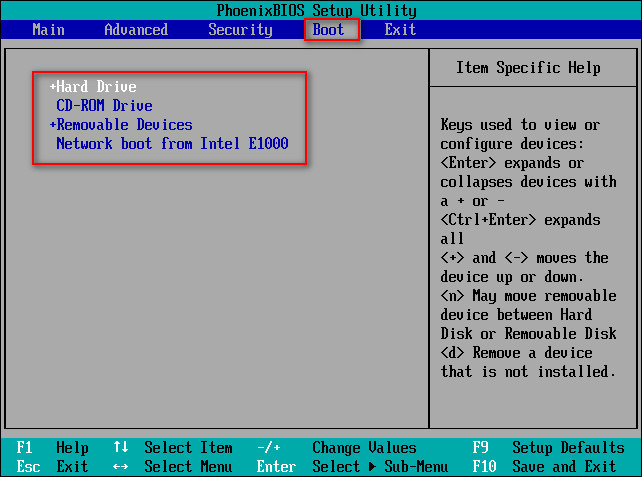Select the Boot menu tab
Viewport: 642px width, 477px height.
point(328,30)
